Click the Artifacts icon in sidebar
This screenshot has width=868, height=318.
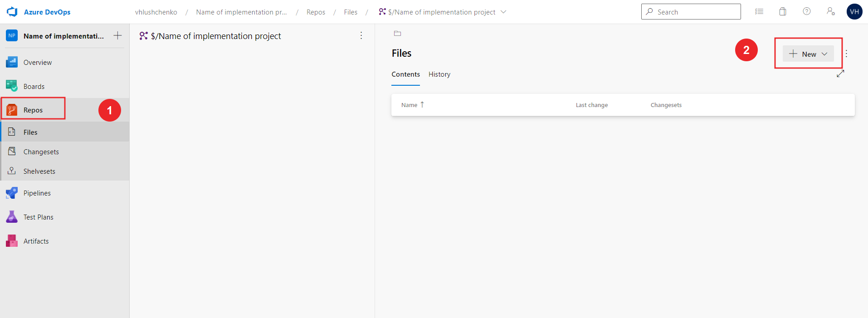click(12, 241)
